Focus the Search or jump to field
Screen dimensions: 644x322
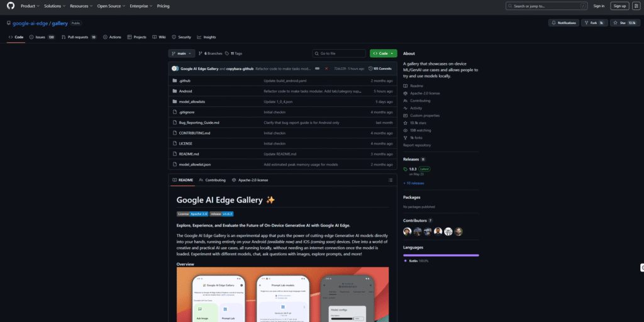[547, 6]
